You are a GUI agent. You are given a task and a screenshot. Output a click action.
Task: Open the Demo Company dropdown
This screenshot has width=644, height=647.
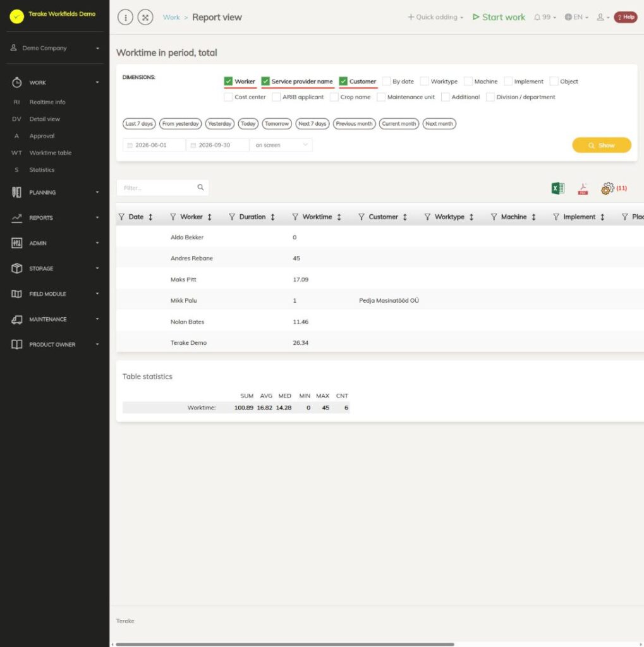pos(55,48)
